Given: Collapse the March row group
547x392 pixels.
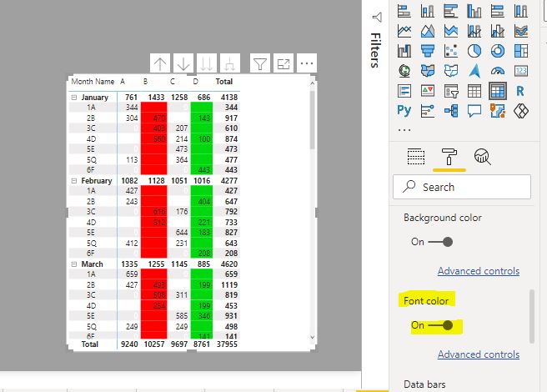Looking at the screenshot, I should coord(73,264).
